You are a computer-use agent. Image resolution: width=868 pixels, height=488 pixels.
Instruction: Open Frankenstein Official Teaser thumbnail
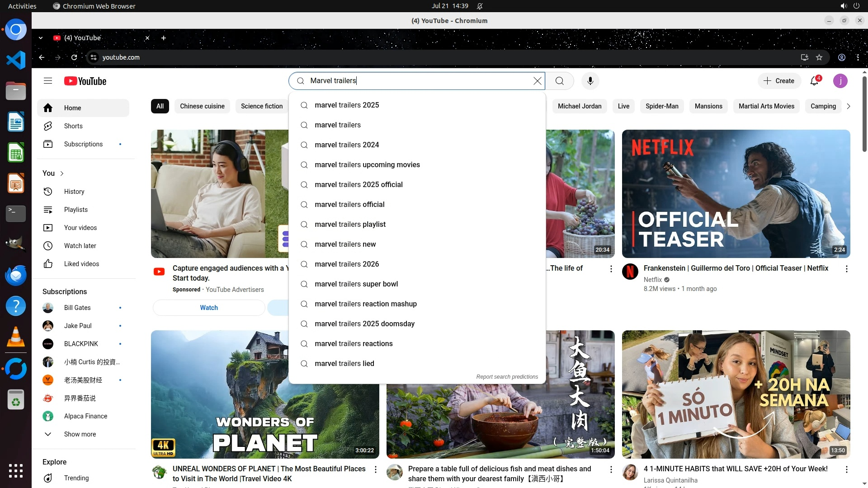(x=736, y=194)
